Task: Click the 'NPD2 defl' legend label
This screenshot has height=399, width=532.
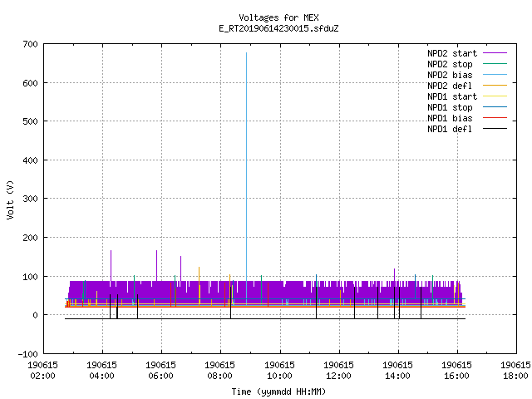Action: (450, 86)
